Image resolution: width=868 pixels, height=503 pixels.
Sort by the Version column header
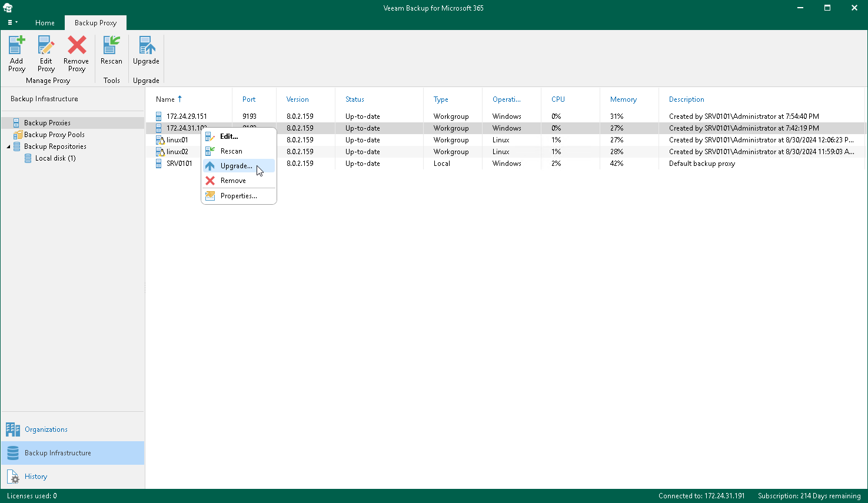[x=298, y=99]
